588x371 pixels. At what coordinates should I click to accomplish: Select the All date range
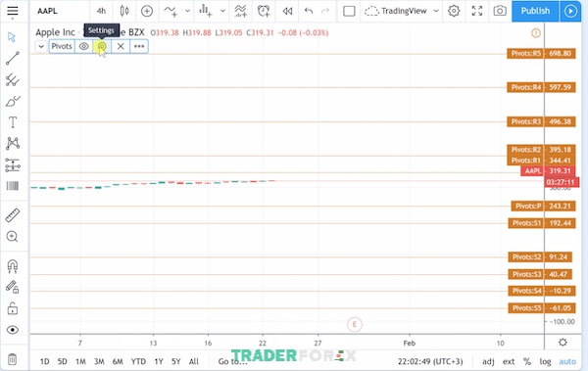(194, 361)
